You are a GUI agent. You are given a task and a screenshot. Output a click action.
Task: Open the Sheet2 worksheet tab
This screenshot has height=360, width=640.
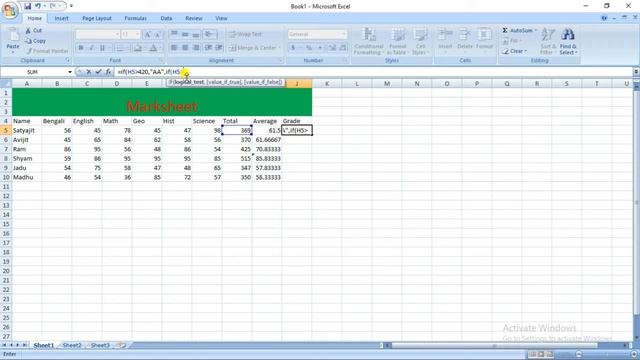(x=72, y=345)
